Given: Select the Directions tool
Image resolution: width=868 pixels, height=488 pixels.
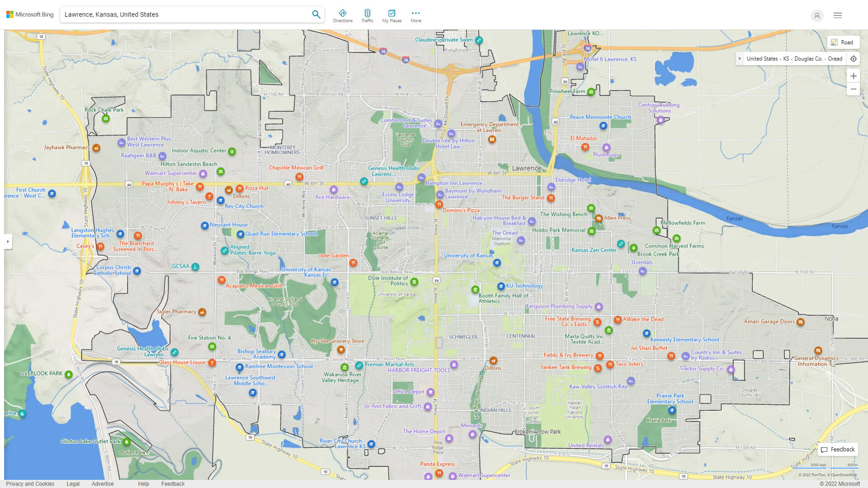Looking at the screenshot, I should [343, 15].
